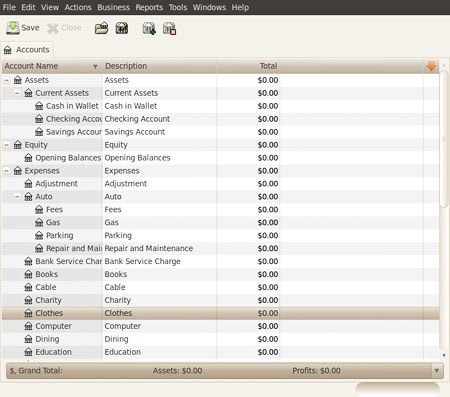Click the Delete account toolbar icon

point(169,29)
